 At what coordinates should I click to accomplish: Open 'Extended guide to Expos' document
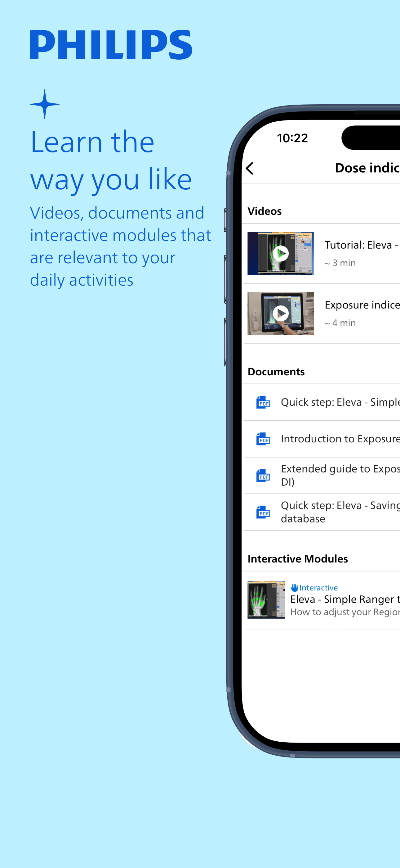pyautogui.click(x=340, y=476)
